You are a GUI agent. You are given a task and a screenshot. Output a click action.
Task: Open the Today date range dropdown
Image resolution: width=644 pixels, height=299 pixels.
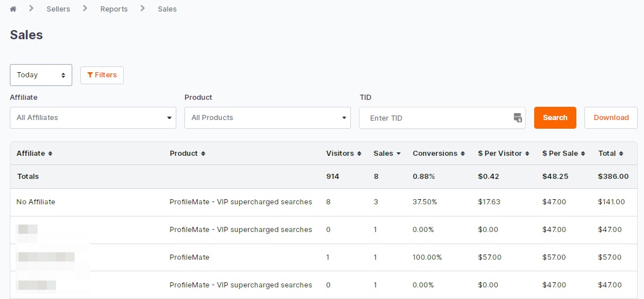(x=41, y=75)
